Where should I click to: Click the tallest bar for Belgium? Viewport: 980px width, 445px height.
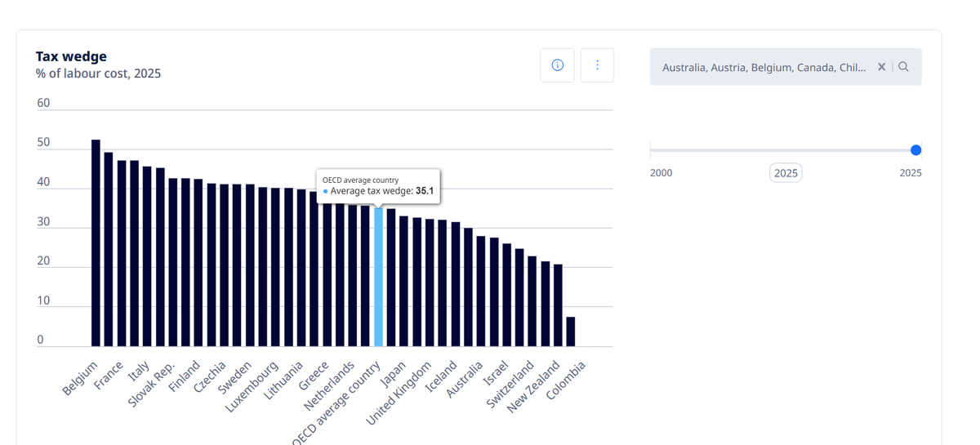pyautogui.click(x=96, y=243)
